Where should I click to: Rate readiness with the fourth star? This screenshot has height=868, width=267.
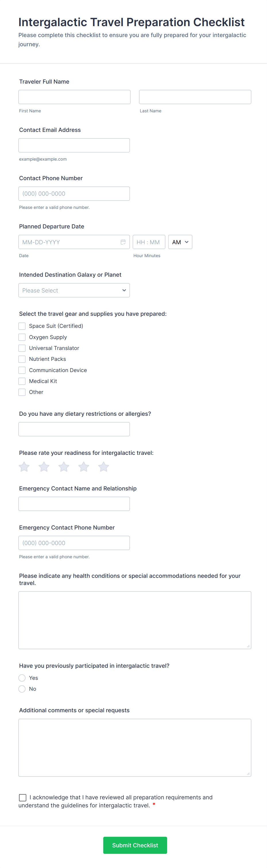pyautogui.click(x=84, y=467)
